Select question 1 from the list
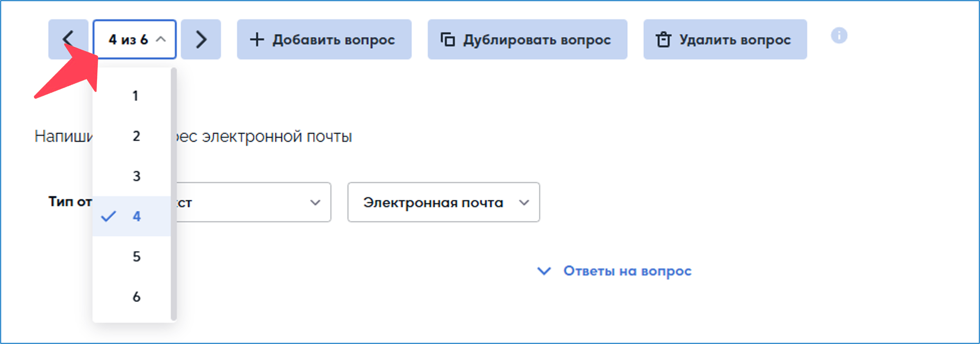 click(x=135, y=96)
